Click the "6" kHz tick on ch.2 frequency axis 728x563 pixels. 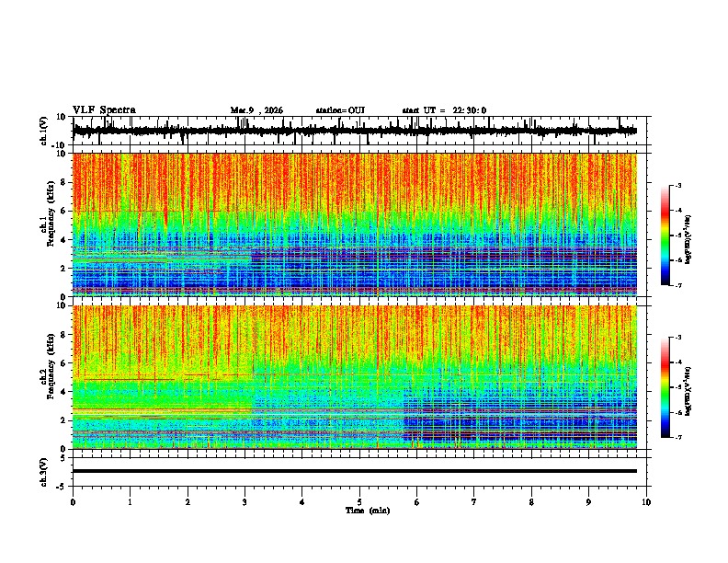(x=63, y=363)
